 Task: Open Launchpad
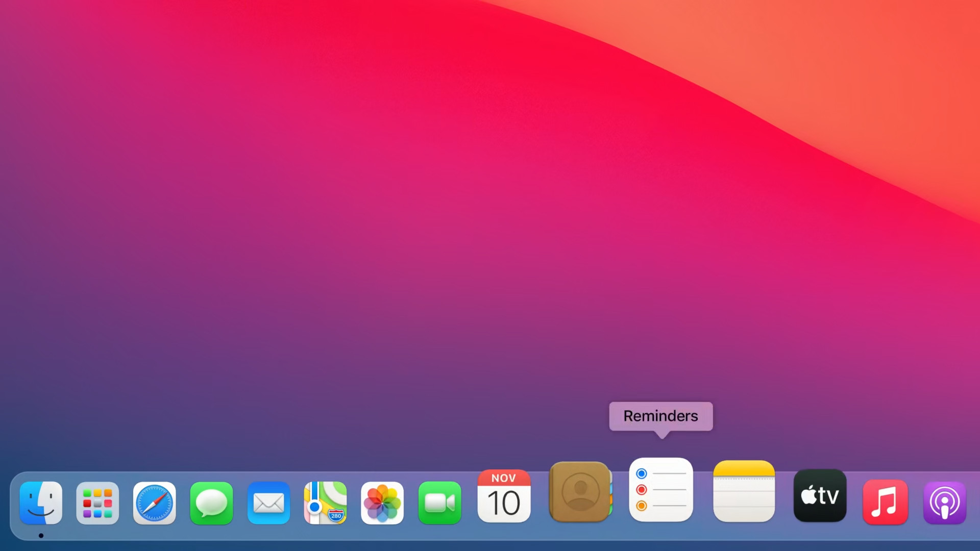click(97, 503)
